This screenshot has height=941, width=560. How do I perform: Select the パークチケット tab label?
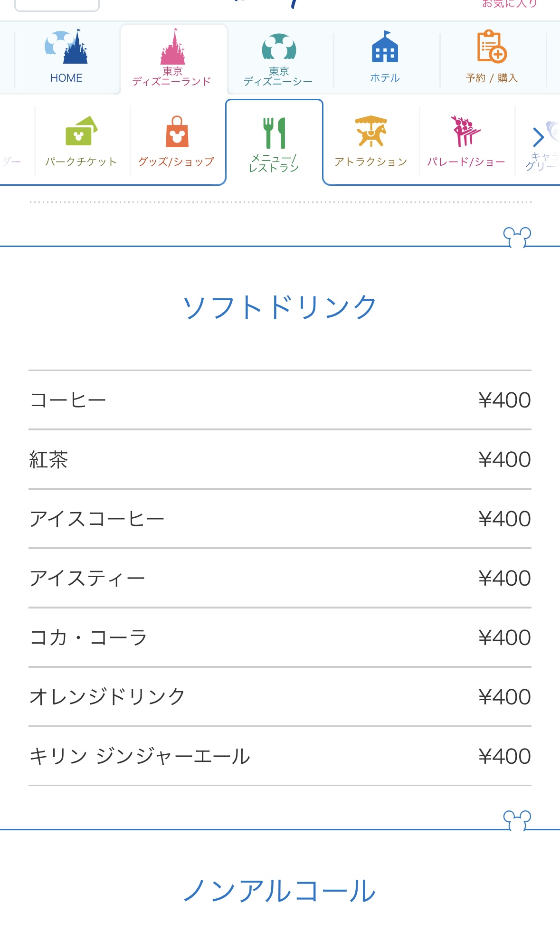click(81, 162)
